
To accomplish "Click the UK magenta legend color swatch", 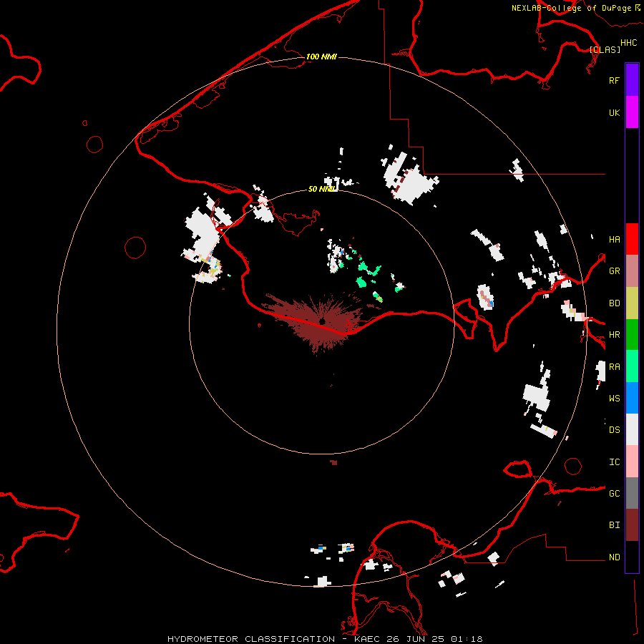I will (x=632, y=112).
